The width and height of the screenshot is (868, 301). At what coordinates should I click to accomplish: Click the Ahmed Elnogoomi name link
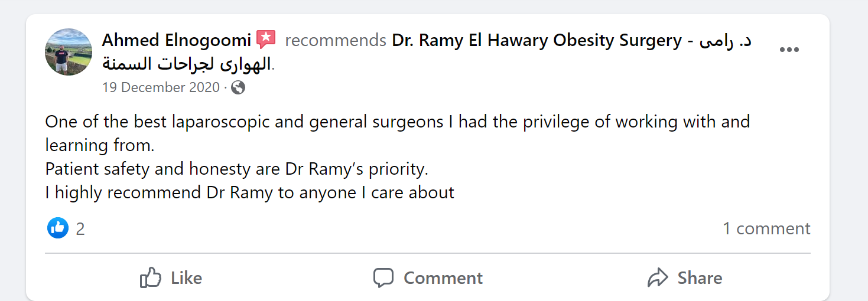pos(176,41)
